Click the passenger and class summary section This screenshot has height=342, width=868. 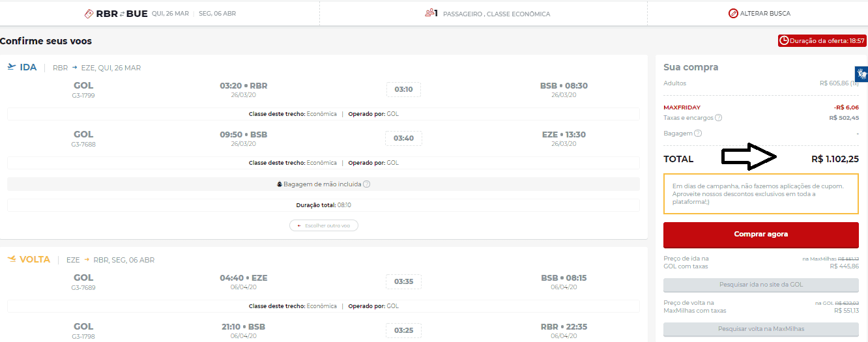(487, 14)
